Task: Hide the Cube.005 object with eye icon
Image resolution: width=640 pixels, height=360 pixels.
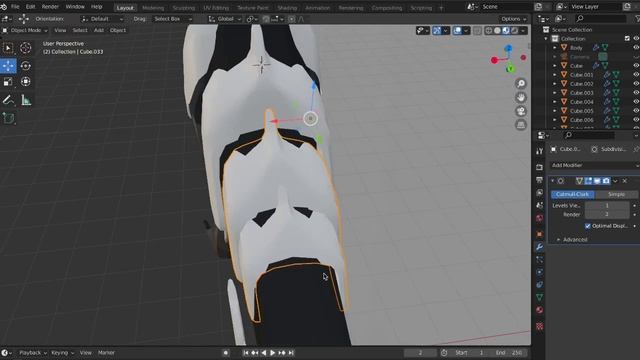Action: pyautogui.click(x=636, y=111)
